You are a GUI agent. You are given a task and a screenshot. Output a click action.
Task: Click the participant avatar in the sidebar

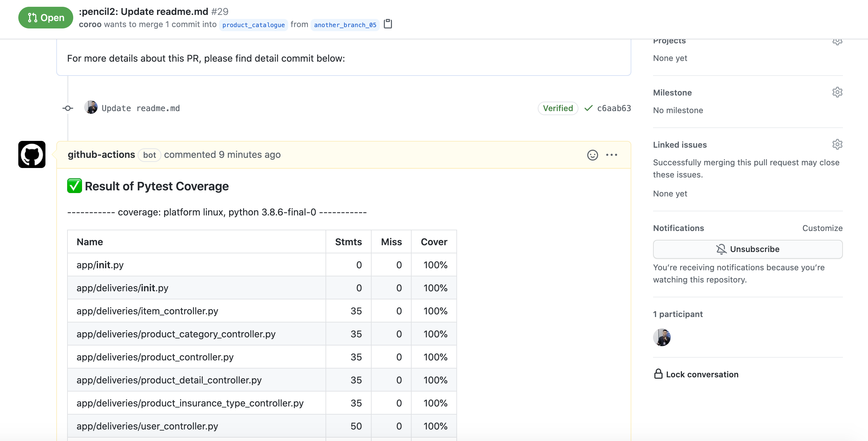click(x=662, y=337)
